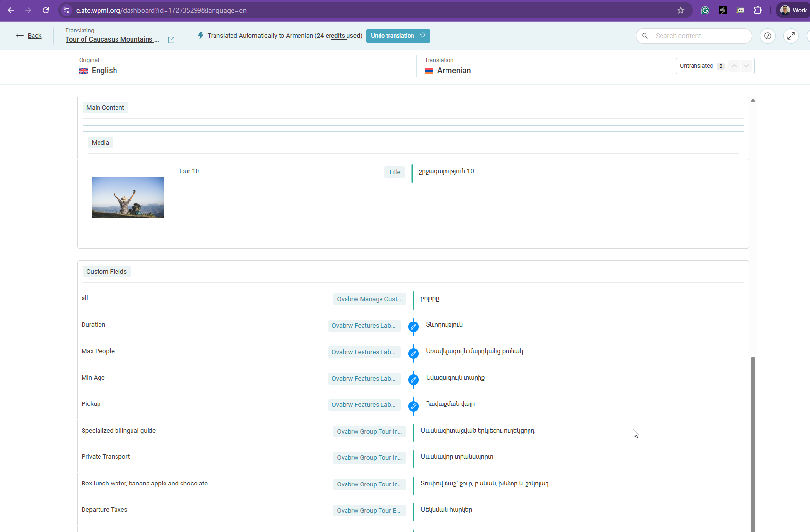The width and height of the screenshot is (810, 532).
Task: Click edit pencil icon for Duration
Action: click(x=413, y=327)
